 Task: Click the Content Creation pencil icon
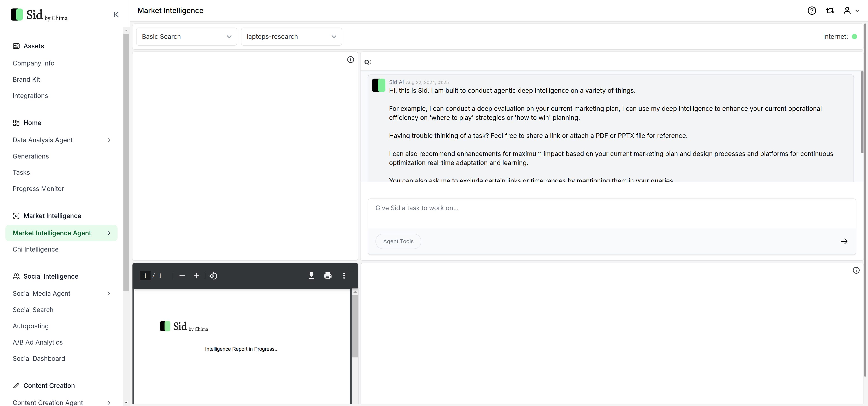point(16,385)
